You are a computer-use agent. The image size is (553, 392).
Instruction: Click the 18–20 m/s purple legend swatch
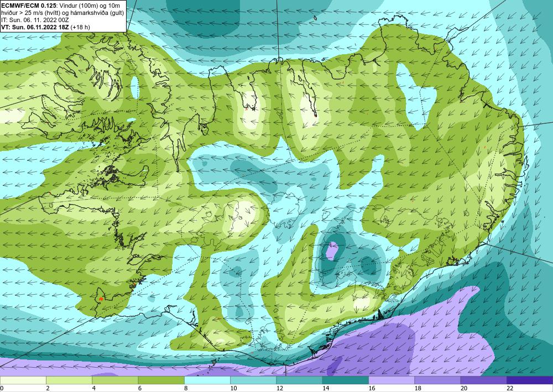click(x=437, y=380)
